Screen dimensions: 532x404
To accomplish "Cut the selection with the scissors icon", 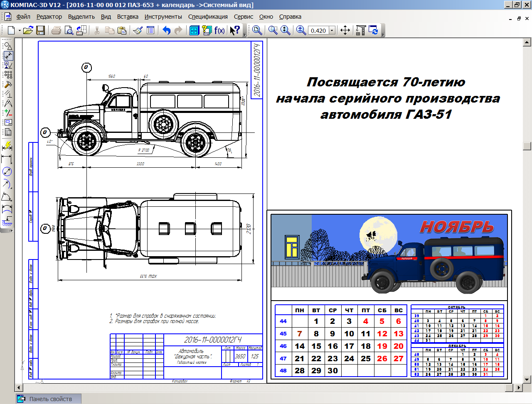I will click(x=96, y=30).
